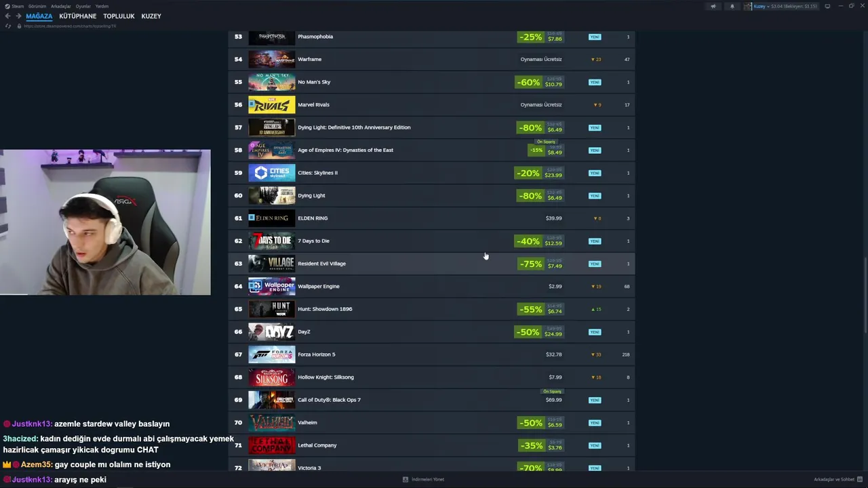Click the $32.78 price of Forza Horizon 5
Image resolution: width=868 pixels, height=488 pixels.
click(x=553, y=354)
